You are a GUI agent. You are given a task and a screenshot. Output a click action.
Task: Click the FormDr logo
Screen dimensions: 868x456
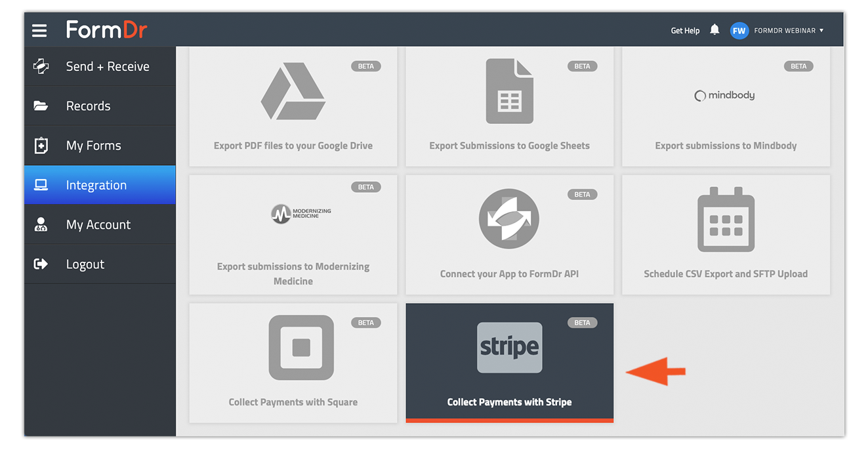pyautogui.click(x=106, y=30)
